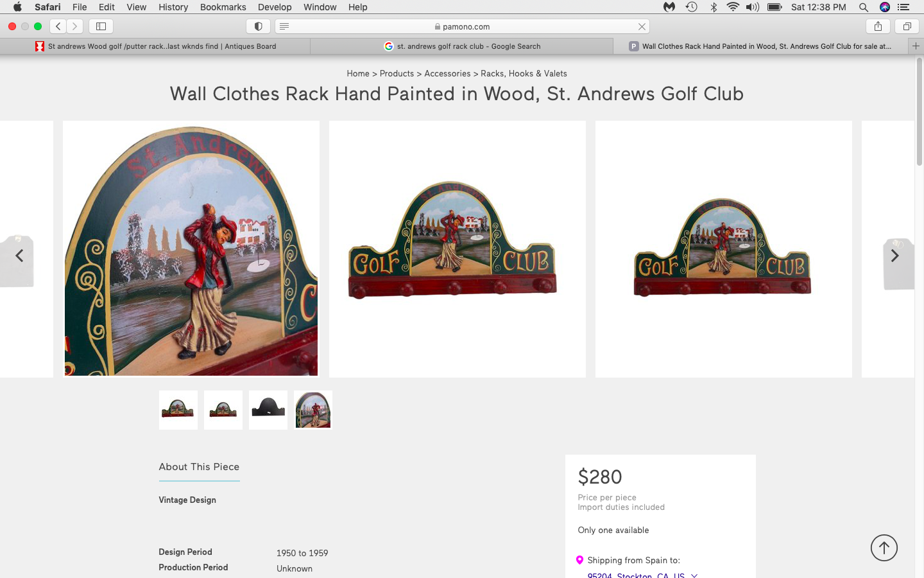
Task: Expand shipping destination Stockton dropdown
Action: pyautogui.click(x=694, y=575)
